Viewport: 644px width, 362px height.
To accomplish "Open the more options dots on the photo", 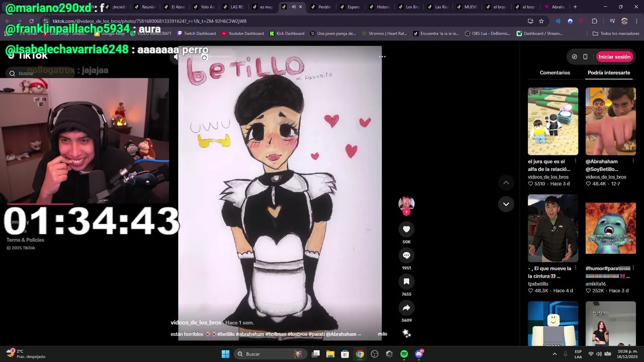I will pos(382,56).
